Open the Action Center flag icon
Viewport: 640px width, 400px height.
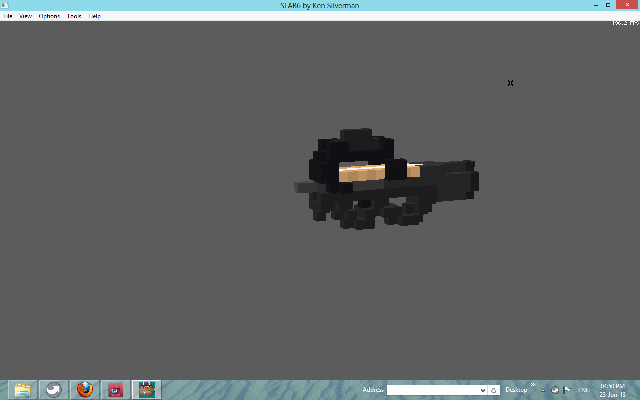click(567, 390)
